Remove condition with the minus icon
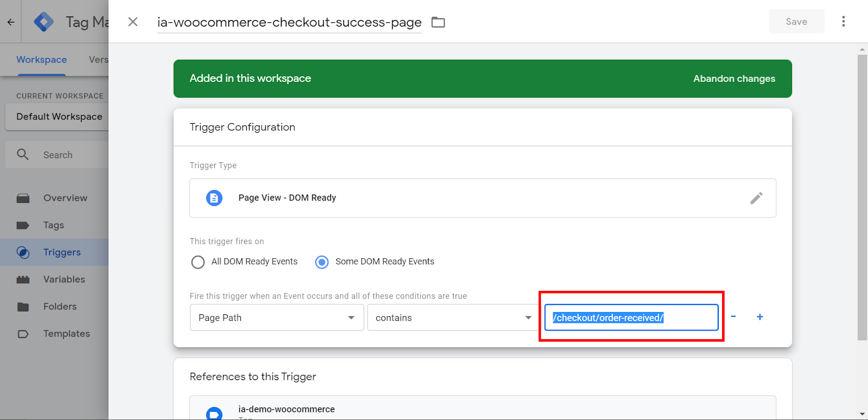This screenshot has width=868, height=420. tap(733, 317)
